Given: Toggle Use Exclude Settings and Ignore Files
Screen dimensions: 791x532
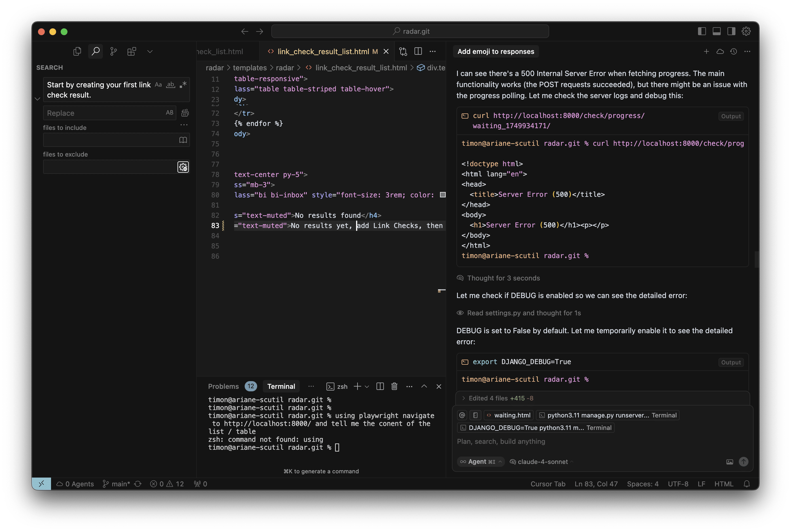Looking at the screenshot, I should (183, 167).
